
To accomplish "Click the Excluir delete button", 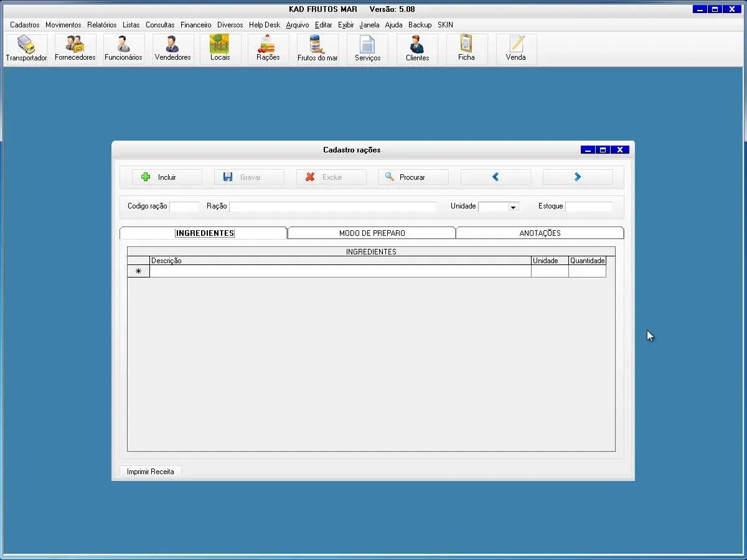I will coord(331,177).
